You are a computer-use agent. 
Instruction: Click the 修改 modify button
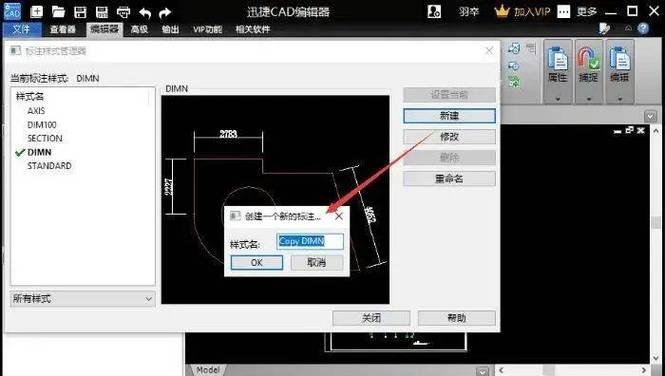tap(449, 137)
